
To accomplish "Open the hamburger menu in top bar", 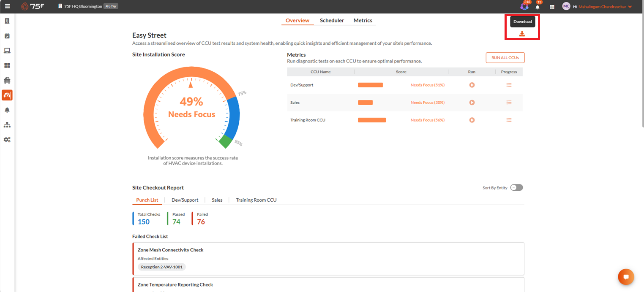I will coord(7,6).
